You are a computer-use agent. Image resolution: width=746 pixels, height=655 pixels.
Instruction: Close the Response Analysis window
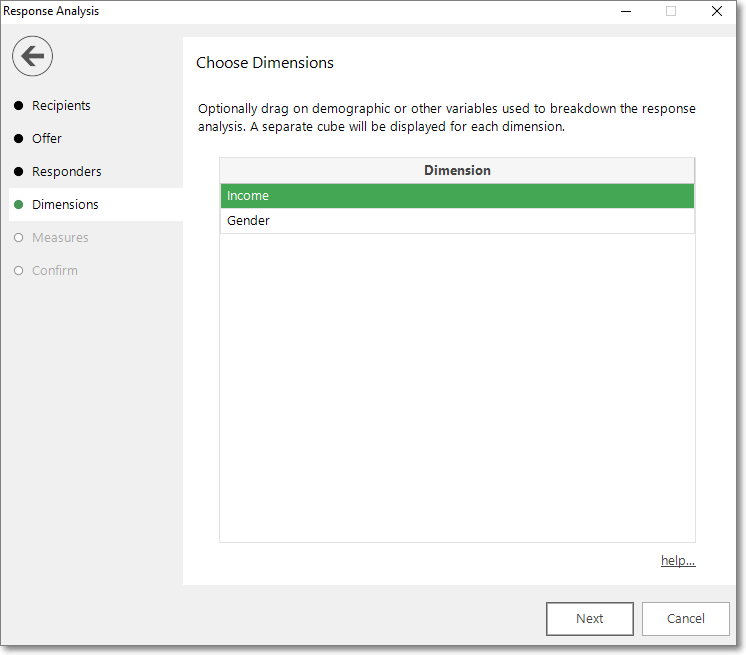717,11
